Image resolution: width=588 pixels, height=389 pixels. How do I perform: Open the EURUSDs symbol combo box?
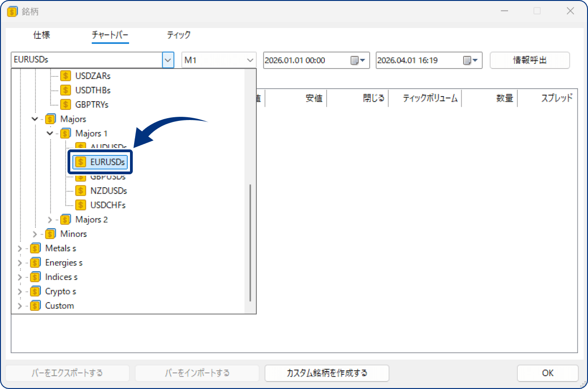168,60
